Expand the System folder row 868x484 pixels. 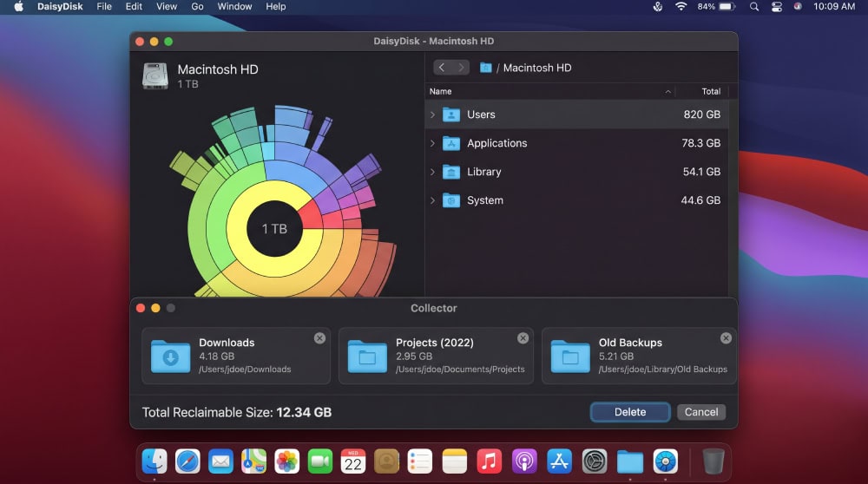tap(432, 200)
